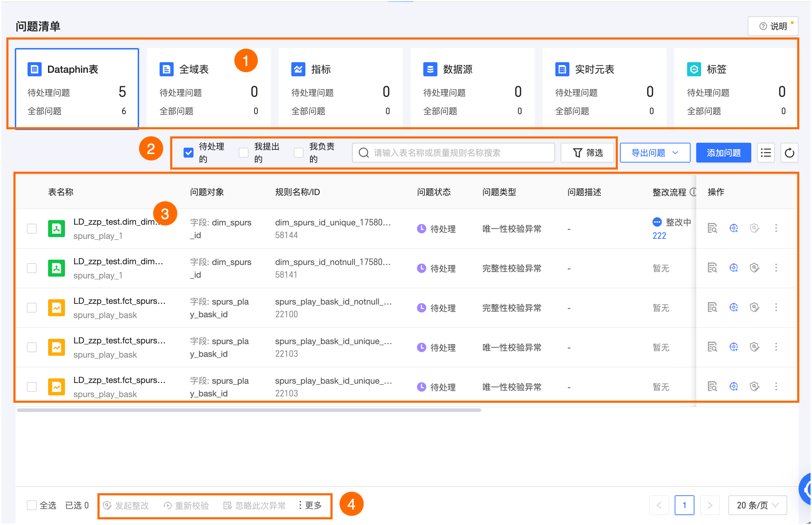Click the 添加问题 button
Image resolution: width=812 pixels, height=525 pixels.
pos(723,153)
